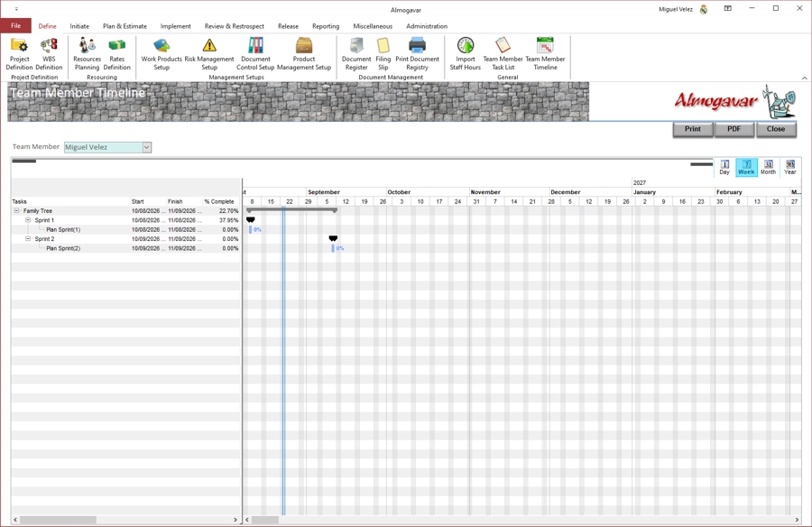Viewport: 812px width, 527px height.
Task: Click the 37.95% value for Sprint 1
Action: (x=228, y=220)
